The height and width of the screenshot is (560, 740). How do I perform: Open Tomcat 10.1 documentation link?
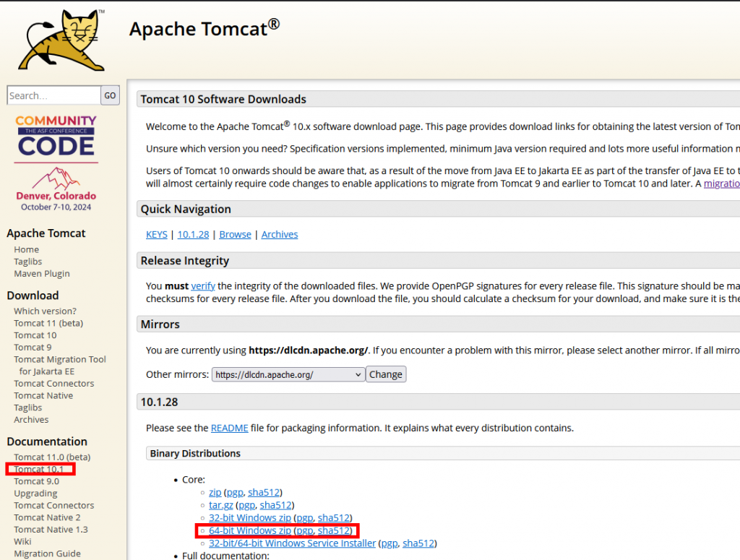tap(39, 469)
